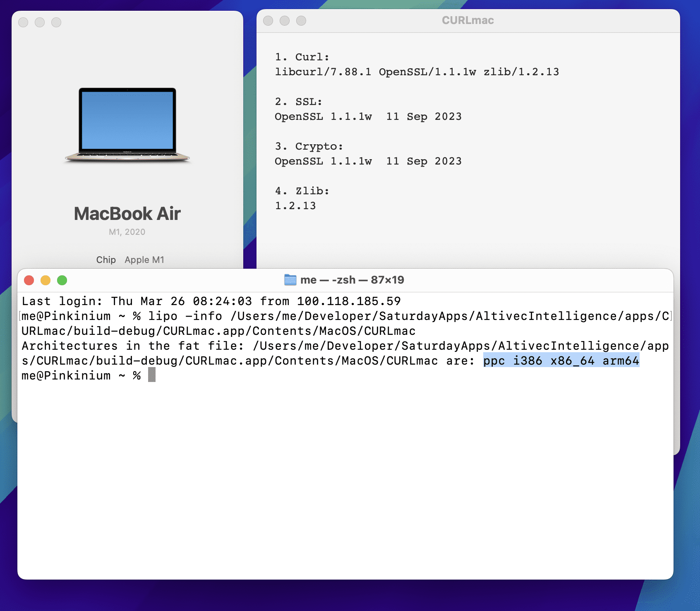This screenshot has height=611, width=700.
Task: Close the About This Mac window
Action: point(23,22)
